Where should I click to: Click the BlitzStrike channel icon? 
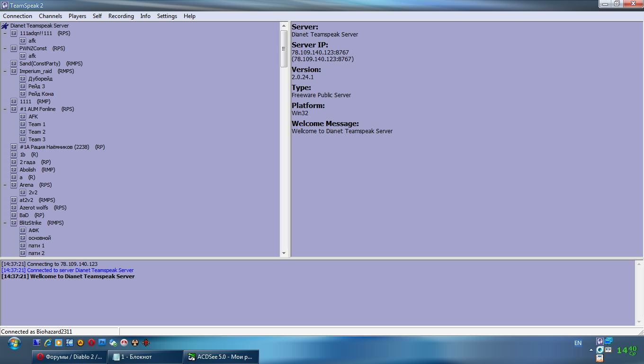tap(14, 223)
